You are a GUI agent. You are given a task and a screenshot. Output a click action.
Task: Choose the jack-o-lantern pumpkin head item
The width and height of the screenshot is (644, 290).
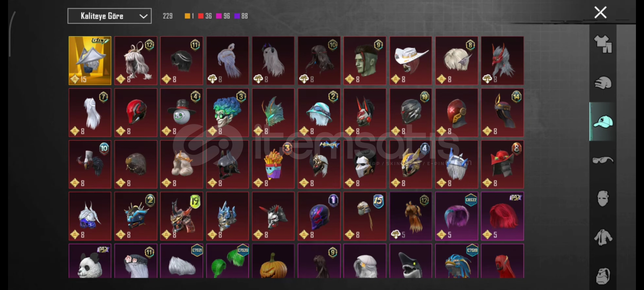point(273,261)
